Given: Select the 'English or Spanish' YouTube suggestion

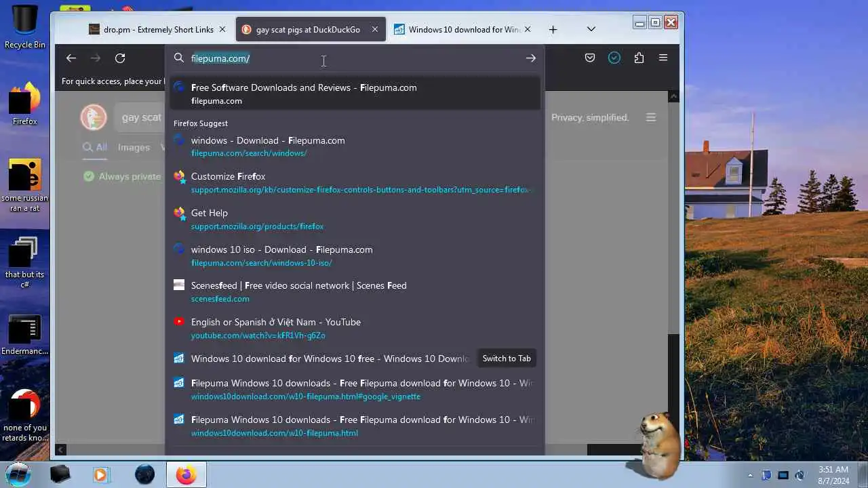Looking at the screenshot, I should pos(355,328).
